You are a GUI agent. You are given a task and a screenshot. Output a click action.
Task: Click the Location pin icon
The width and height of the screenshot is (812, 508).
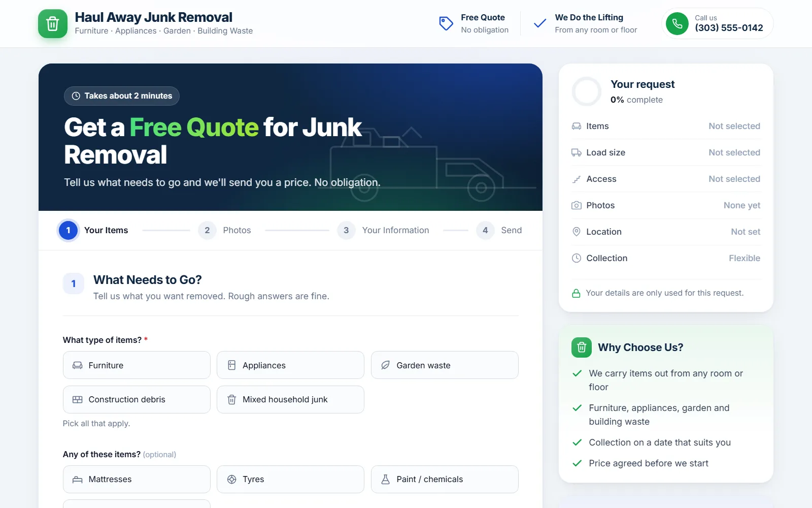(577, 232)
